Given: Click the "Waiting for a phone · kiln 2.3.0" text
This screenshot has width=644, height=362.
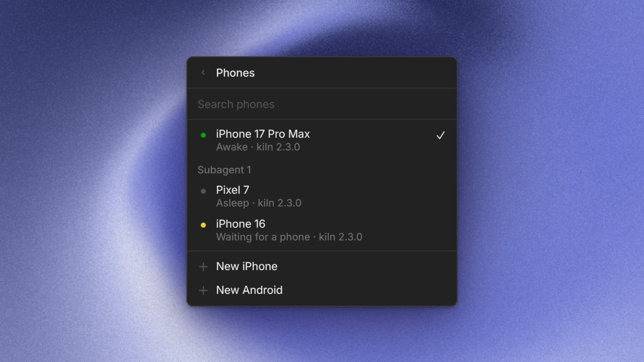Looking at the screenshot, I should coord(289,237).
